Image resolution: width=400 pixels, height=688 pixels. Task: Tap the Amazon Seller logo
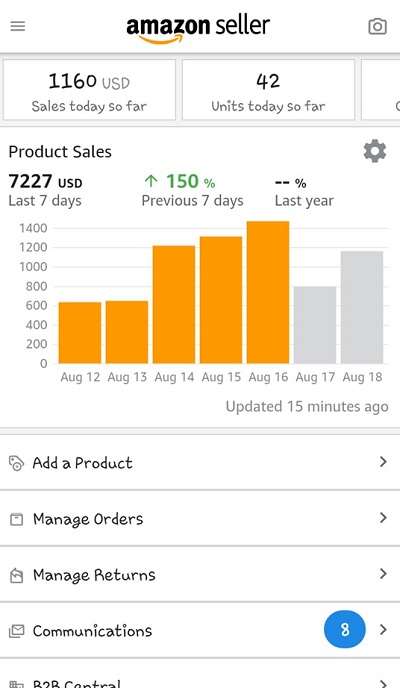[x=198, y=29]
